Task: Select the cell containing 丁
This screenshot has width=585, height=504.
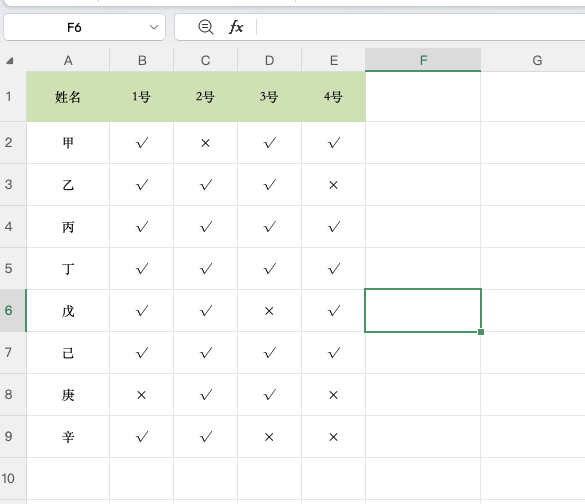Action: (x=68, y=269)
